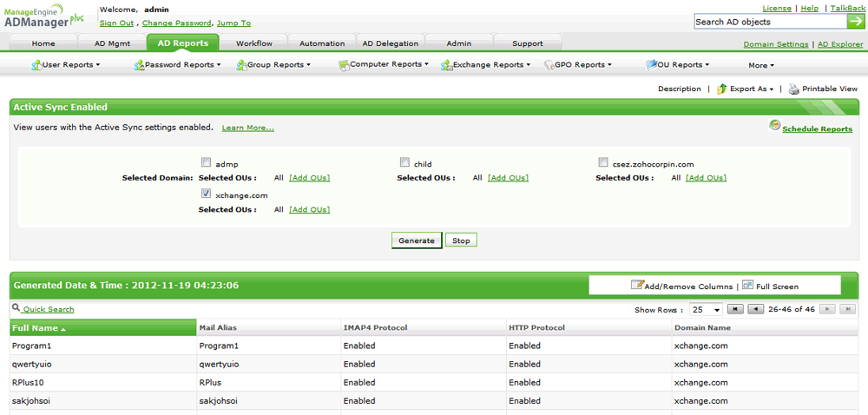
Task: Click the green search arrow icon
Action: 855,22
